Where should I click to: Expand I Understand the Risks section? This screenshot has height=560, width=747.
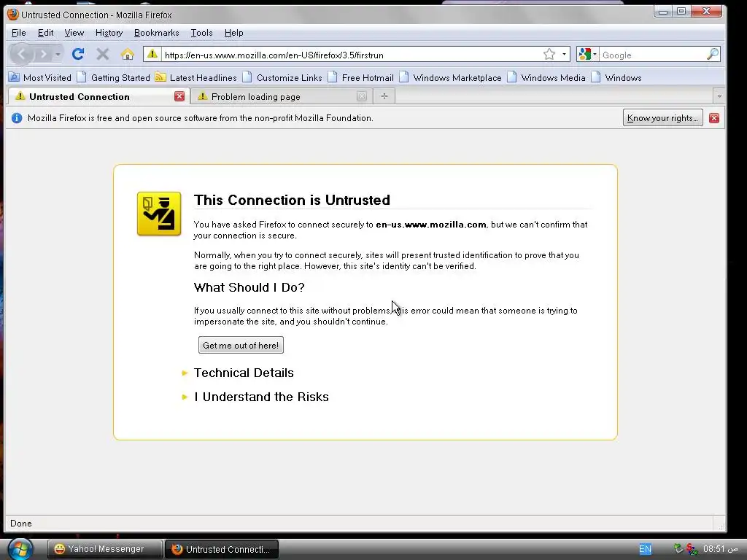click(261, 397)
